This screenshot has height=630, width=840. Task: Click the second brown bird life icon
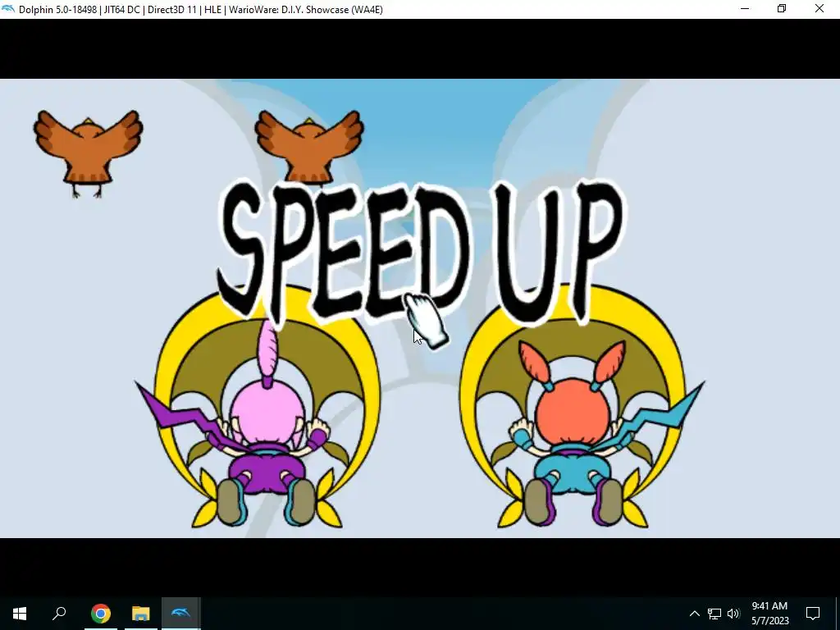click(309, 146)
